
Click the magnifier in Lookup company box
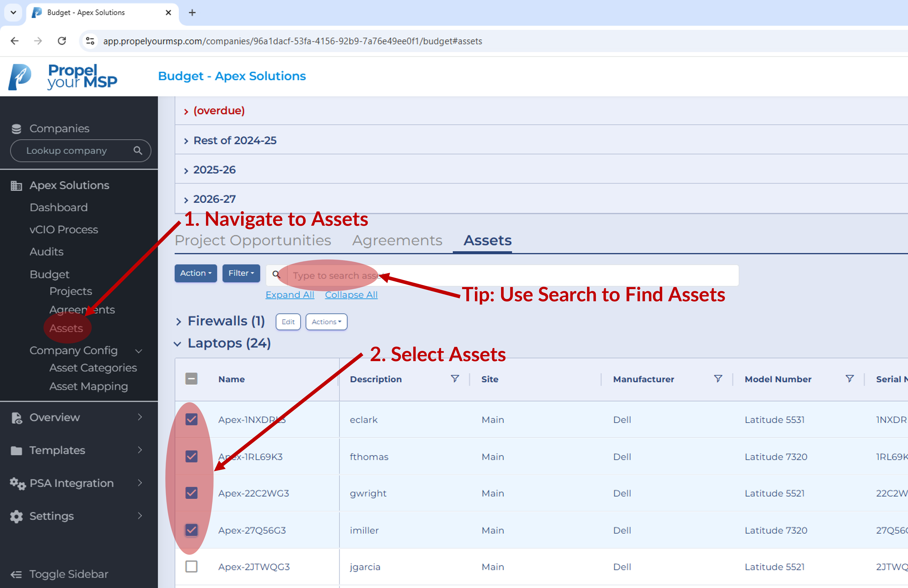[138, 151]
